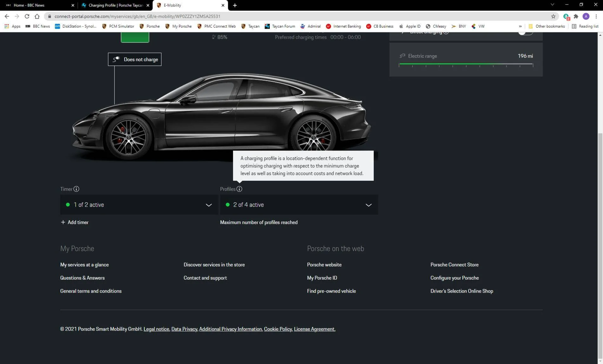The height and width of the screenshot is (364, 603).
Task: Open the Chrome profile avatar
Action: pyautogui.click(x=586, y=16)
